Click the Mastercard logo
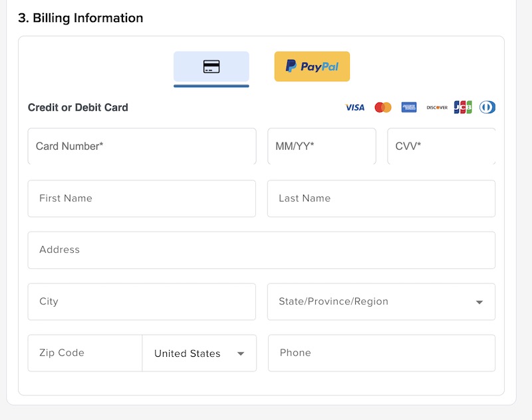The height and width of the screenshot is (420, 532). [x=383, y=107]
